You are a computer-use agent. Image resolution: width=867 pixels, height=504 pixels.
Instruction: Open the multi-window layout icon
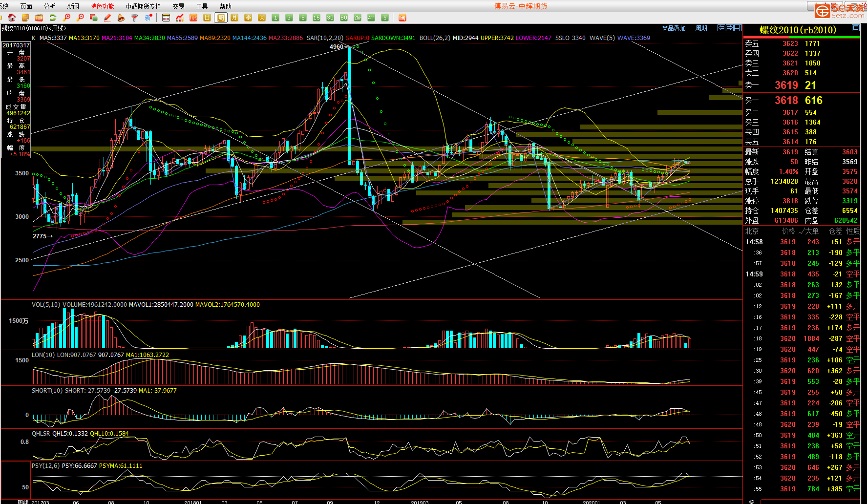point(94,18)
